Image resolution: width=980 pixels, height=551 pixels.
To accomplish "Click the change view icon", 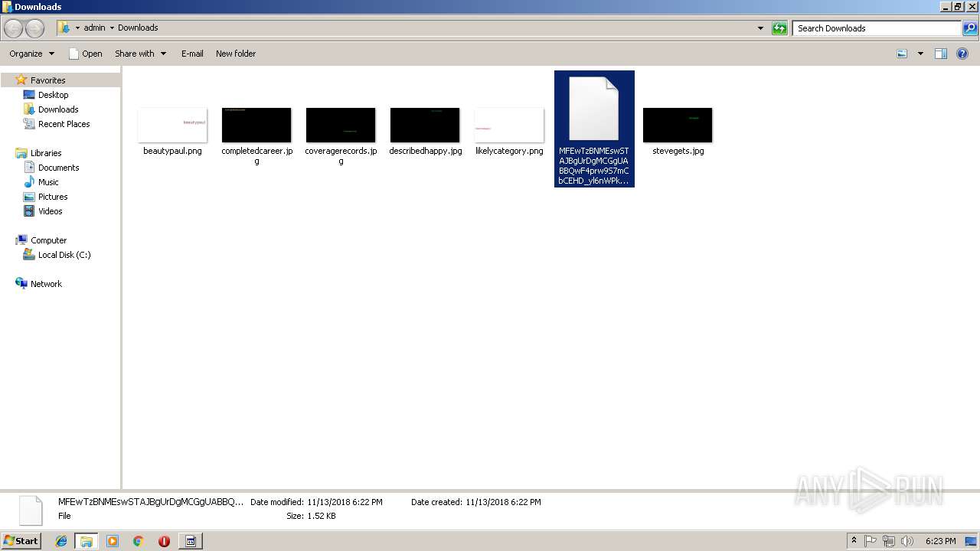I will point(902,54).
